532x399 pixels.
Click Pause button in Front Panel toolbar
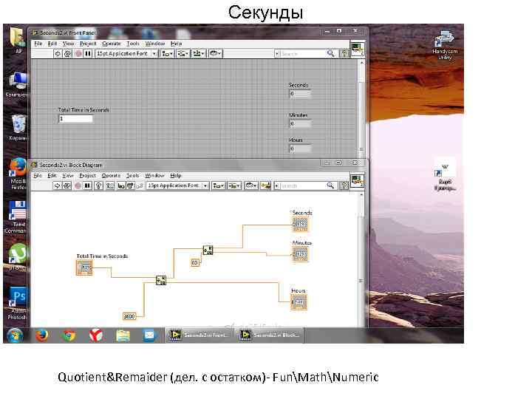tap(88, 54)
